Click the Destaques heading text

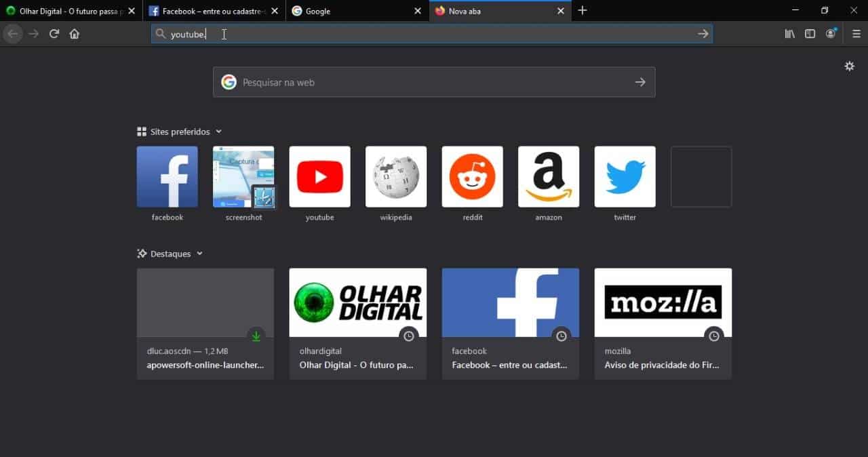pos(171,254)
